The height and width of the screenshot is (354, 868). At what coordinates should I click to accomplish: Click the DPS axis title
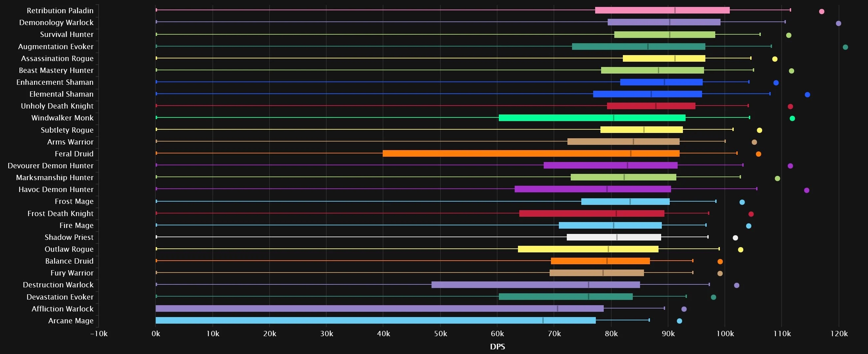(498, 347)
